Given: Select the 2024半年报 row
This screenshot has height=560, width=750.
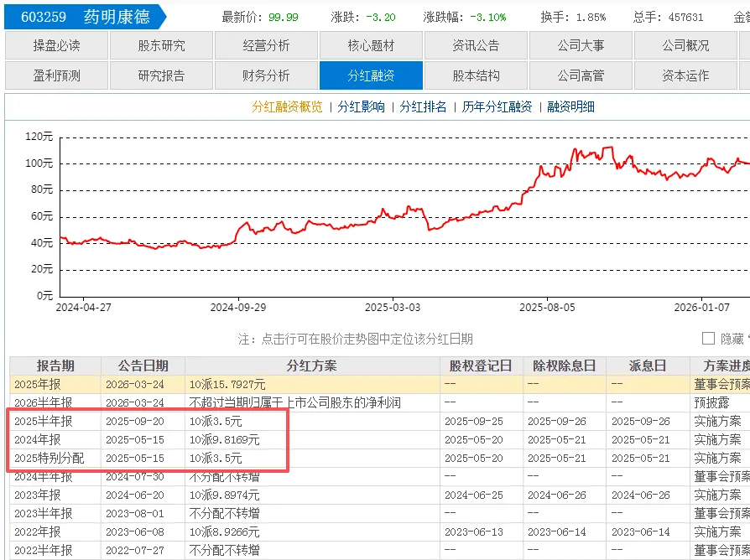Looking at the screenshot, I should [380, 476].
